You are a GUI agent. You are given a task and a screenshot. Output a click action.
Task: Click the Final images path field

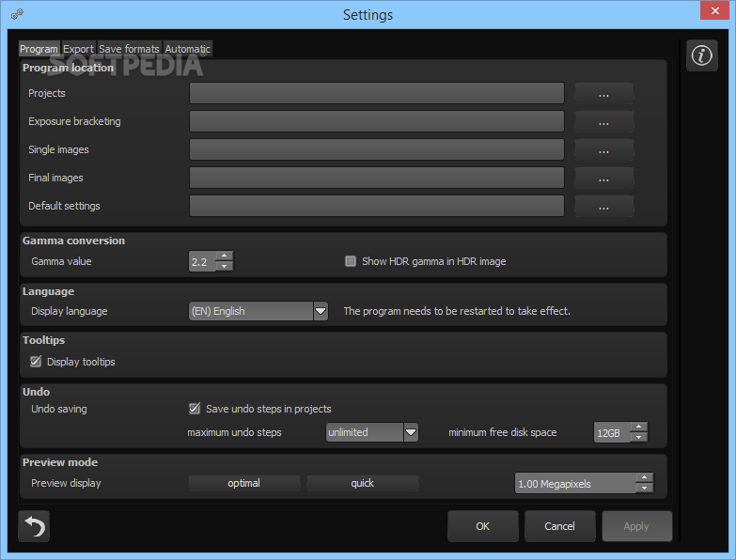[x=376, y=178]
